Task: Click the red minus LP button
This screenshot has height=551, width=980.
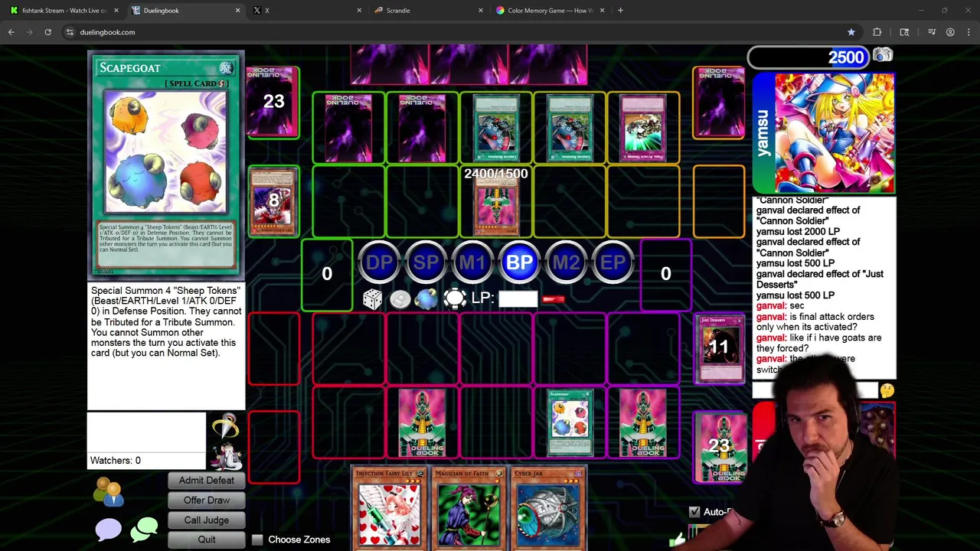Action: click(553, 299)
